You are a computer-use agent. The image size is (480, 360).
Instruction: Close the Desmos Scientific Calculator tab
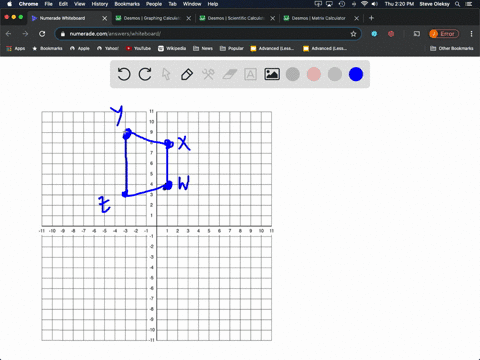pyautogui.click(x=273, y=18)
